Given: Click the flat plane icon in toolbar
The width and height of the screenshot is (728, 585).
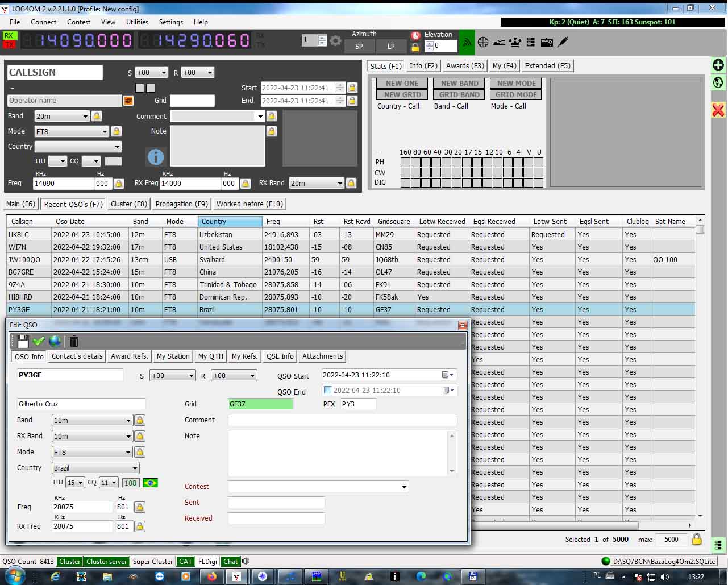Looking at the screenshot, I should [x=499, y=42].
